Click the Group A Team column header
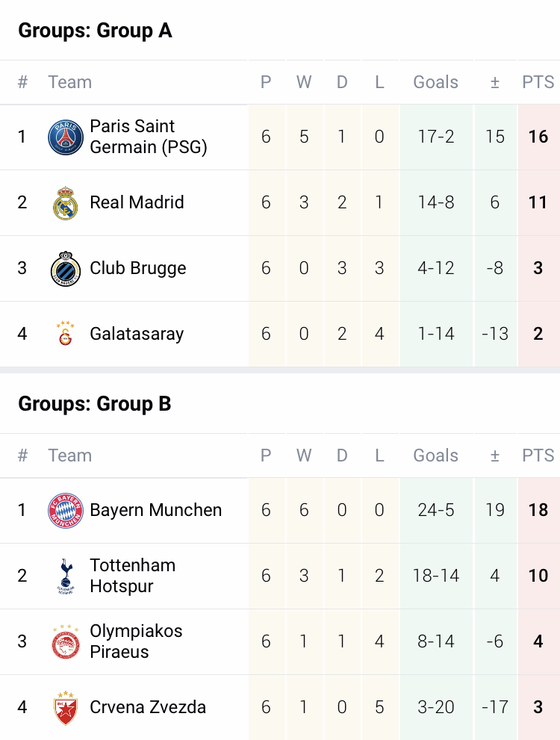560x740 pixels. (x=69, y=82)
